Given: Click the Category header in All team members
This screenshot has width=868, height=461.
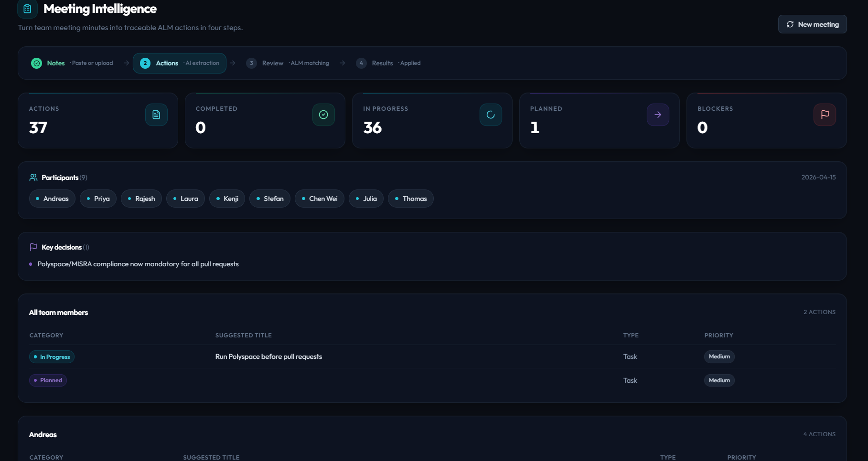Looking at the screenshot, I should (46, 335).
